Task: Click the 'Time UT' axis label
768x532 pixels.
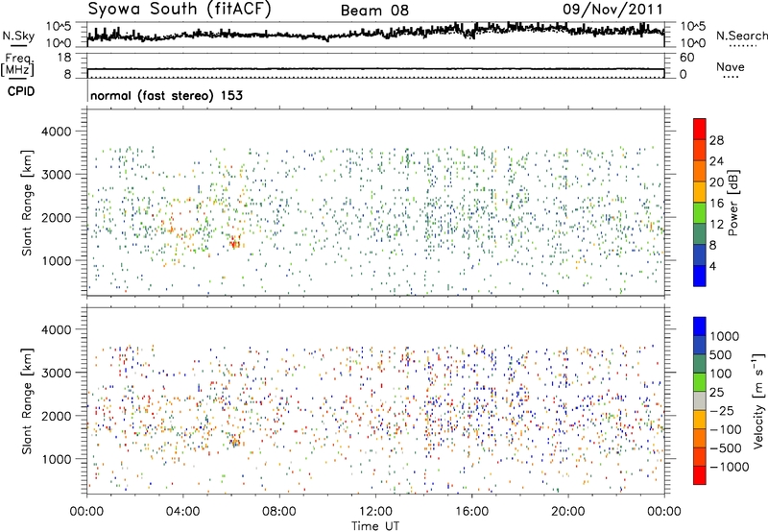Action: [x=375, y=525]
